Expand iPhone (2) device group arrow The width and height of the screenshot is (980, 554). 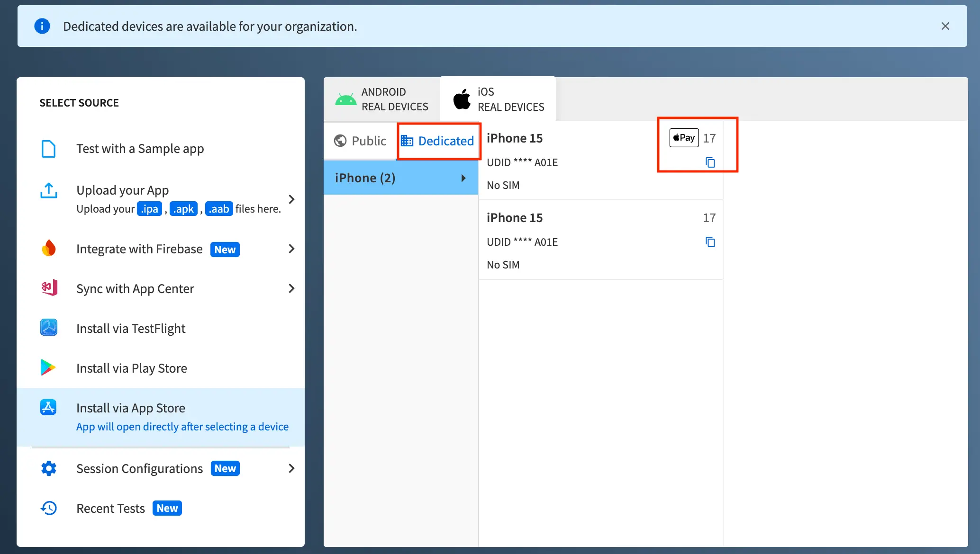463,178
